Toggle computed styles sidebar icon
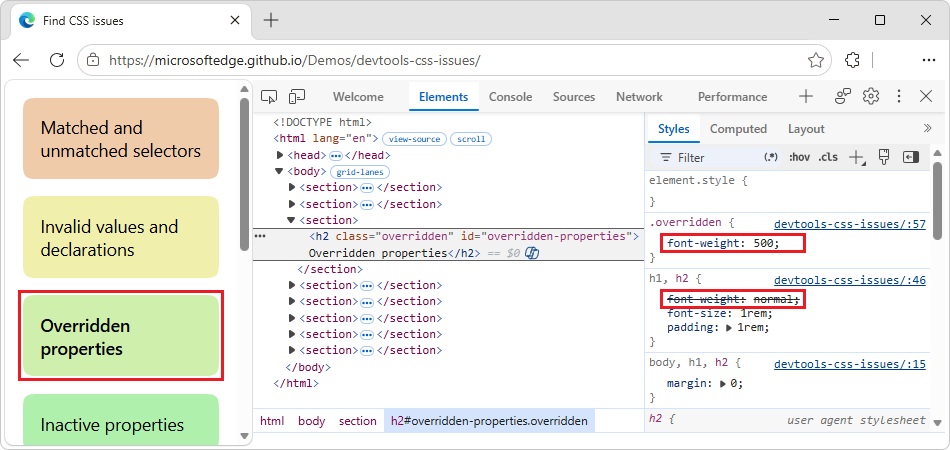The image size is (950, 450). (911, 157)
